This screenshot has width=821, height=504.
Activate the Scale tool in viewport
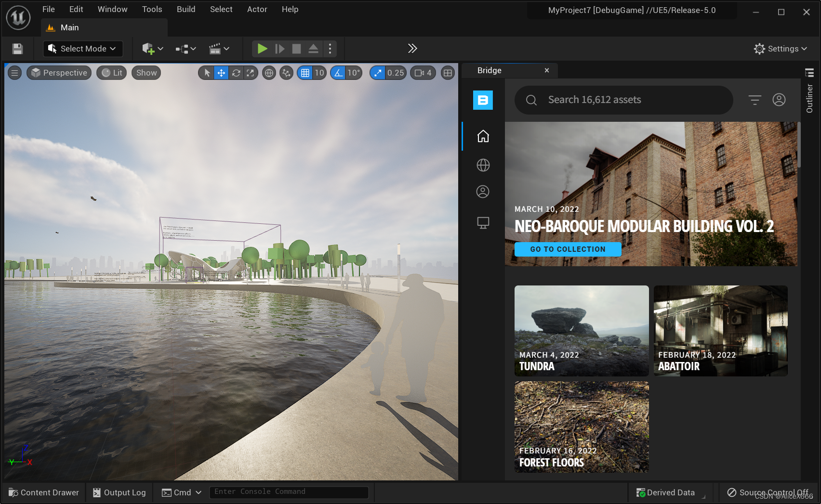click(251, 73)
